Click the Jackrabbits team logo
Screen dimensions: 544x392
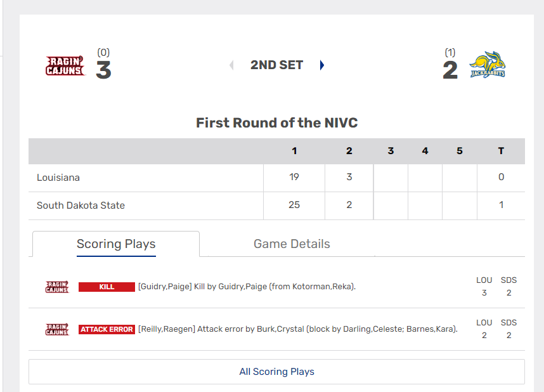(488, 65)
